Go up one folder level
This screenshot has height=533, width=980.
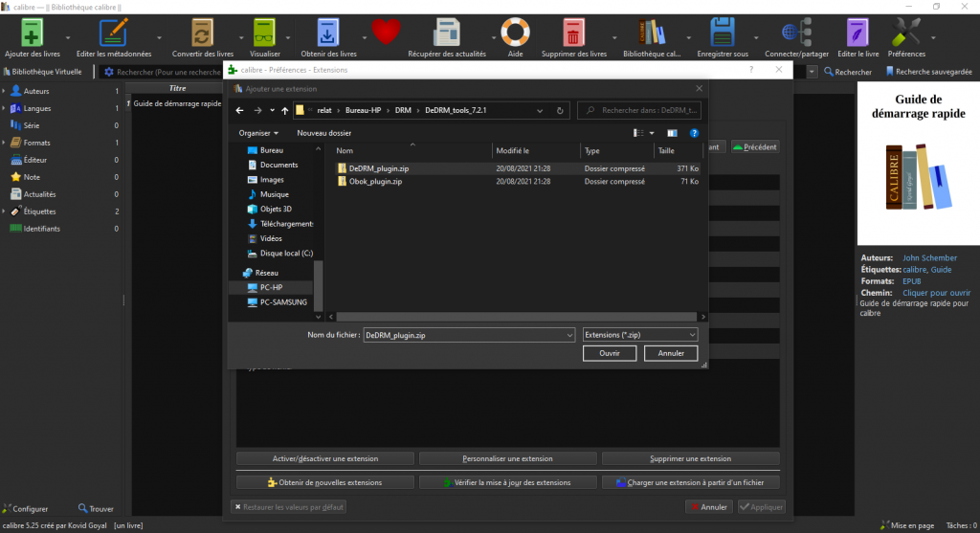tap(285, 111)
